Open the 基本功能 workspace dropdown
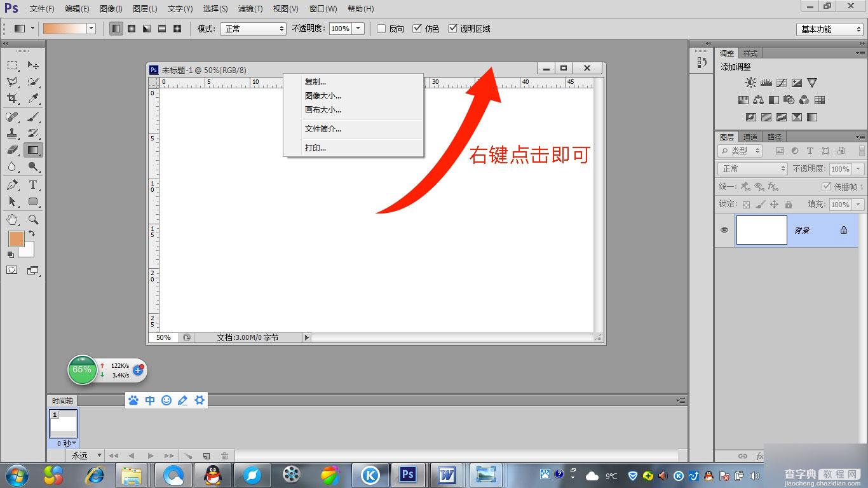The width and height of the screenshot is (868, 488). tap(830, 29)
